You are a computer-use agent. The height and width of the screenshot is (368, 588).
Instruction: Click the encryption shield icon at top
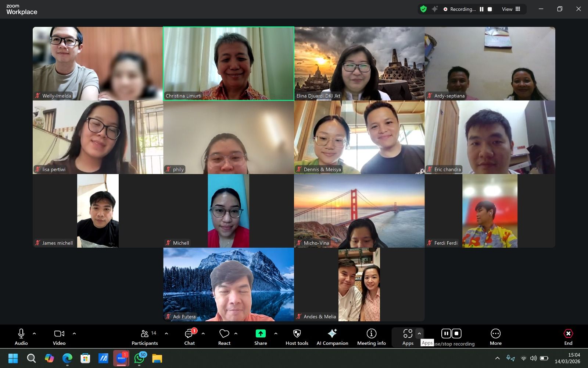[423, 9]
